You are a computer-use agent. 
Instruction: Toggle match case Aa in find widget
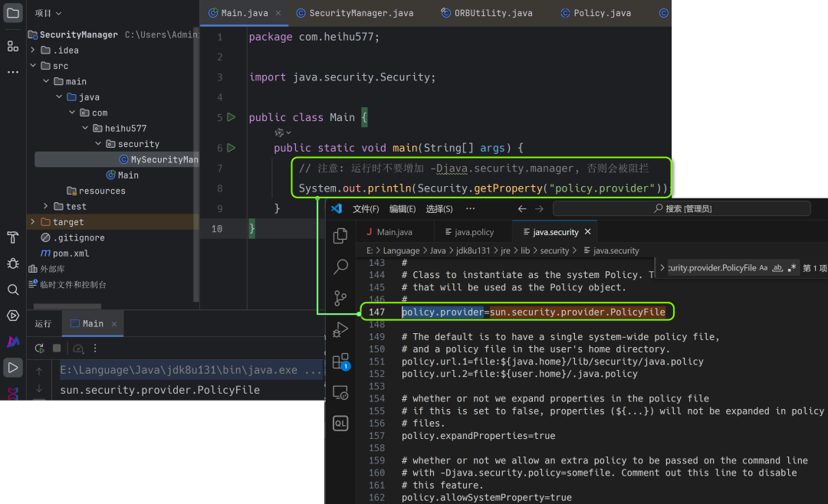[x=763, y=268]
